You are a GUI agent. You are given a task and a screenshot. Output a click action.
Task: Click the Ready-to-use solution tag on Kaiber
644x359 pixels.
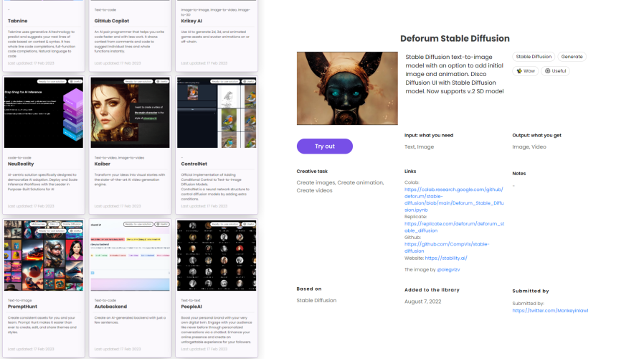pos(138,81)
